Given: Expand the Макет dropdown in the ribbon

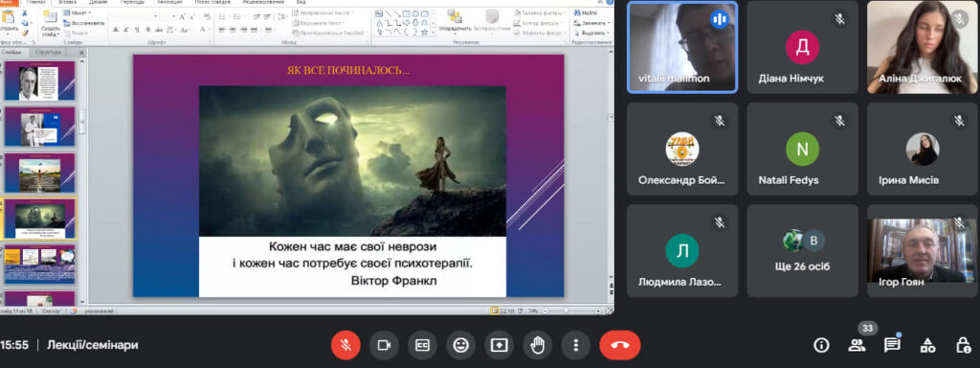Looking at the screenshot, I should click(78, 13).
